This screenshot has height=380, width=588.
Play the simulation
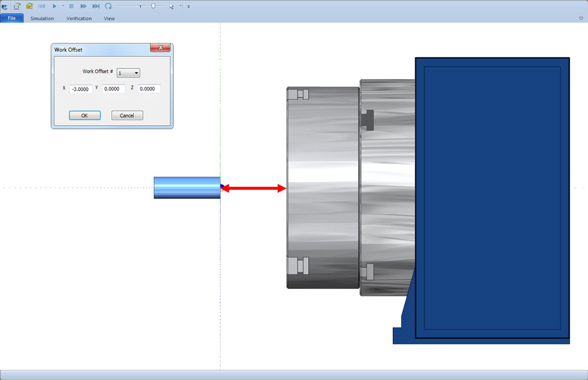(54, 6)
